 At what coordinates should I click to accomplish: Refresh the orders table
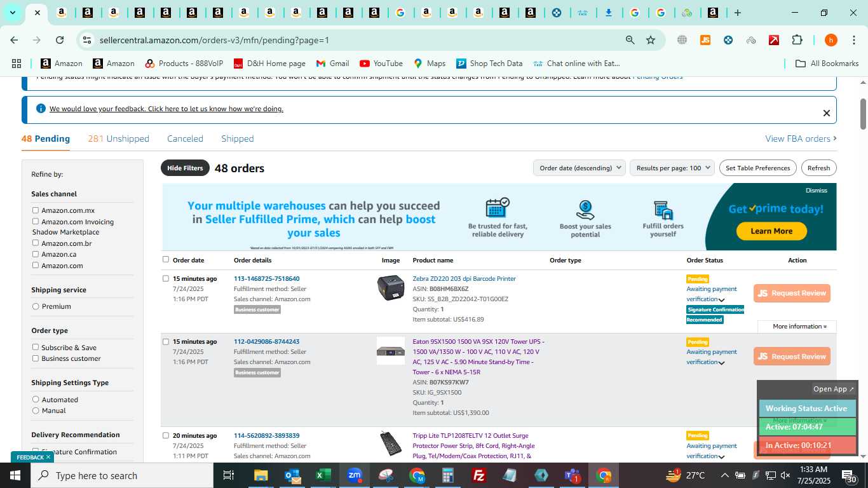coord(818,168)
